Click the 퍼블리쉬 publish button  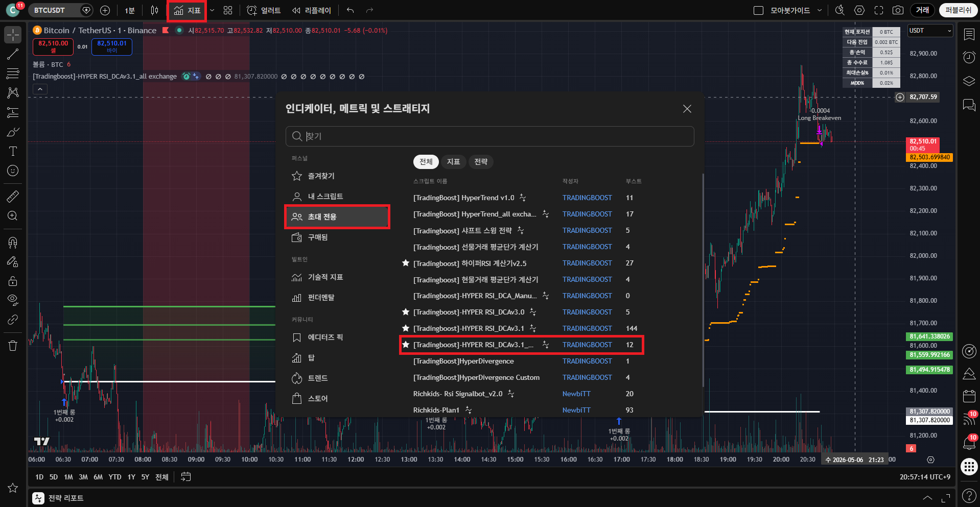click(958, 10)
